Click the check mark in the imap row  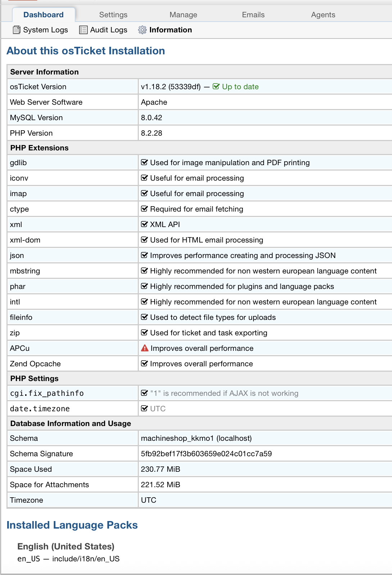[x=144, y=193]
